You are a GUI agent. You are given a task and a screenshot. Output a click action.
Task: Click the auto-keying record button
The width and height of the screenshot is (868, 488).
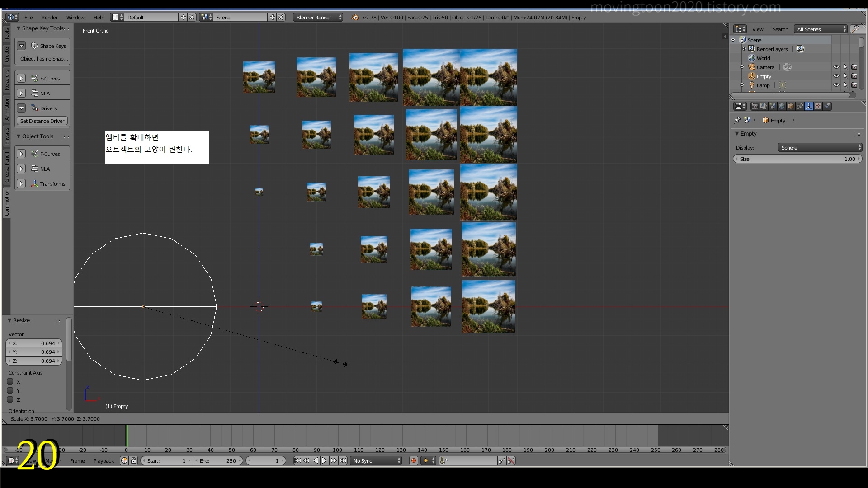click(413, 460)
